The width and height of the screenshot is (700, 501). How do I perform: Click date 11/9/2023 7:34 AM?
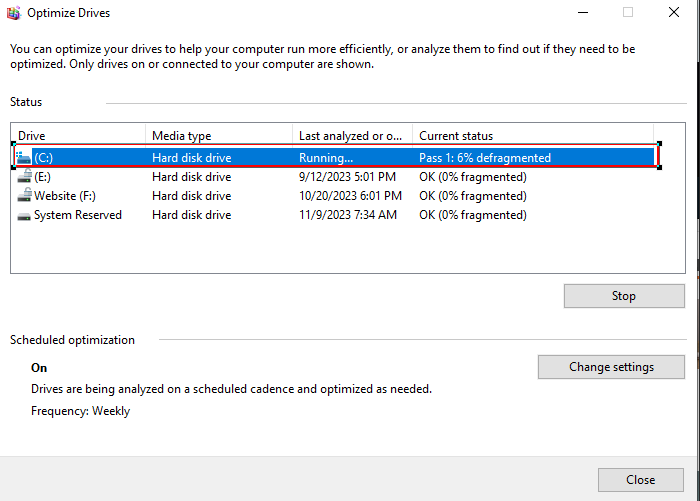(348, 215)
